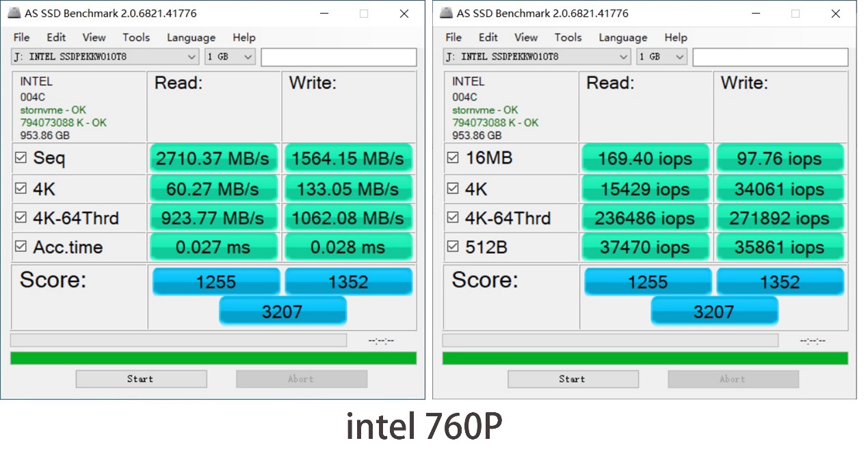868x456 pixels.
Task: Click the 3207 total score in the MB/s window
Action: tap(282, 312)
